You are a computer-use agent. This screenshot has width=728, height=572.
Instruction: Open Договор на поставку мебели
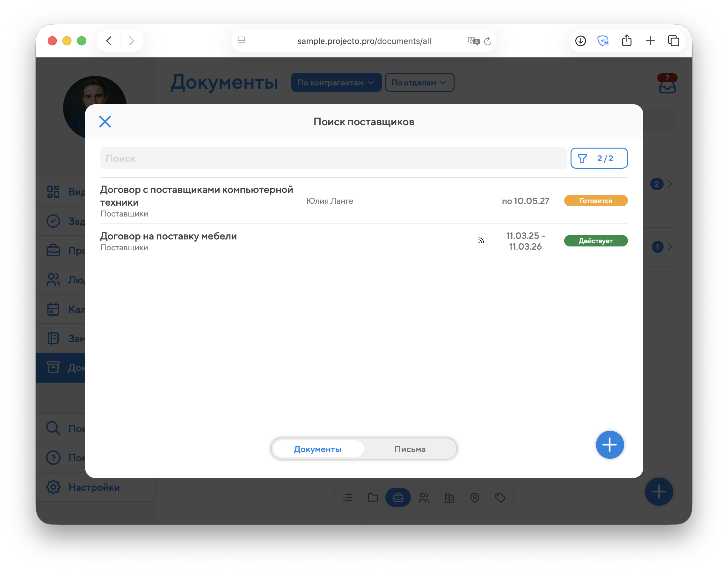pyautogui.click(x=168, y=237)
